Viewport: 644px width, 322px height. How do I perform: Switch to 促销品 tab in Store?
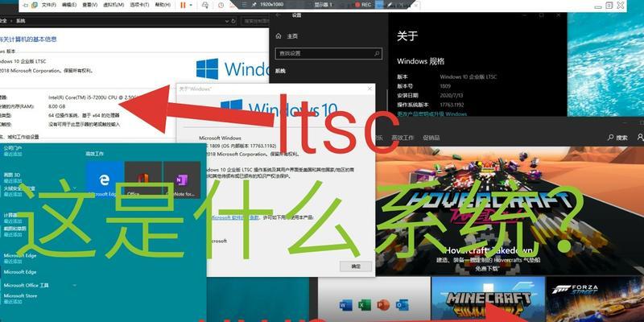(431, 138)
